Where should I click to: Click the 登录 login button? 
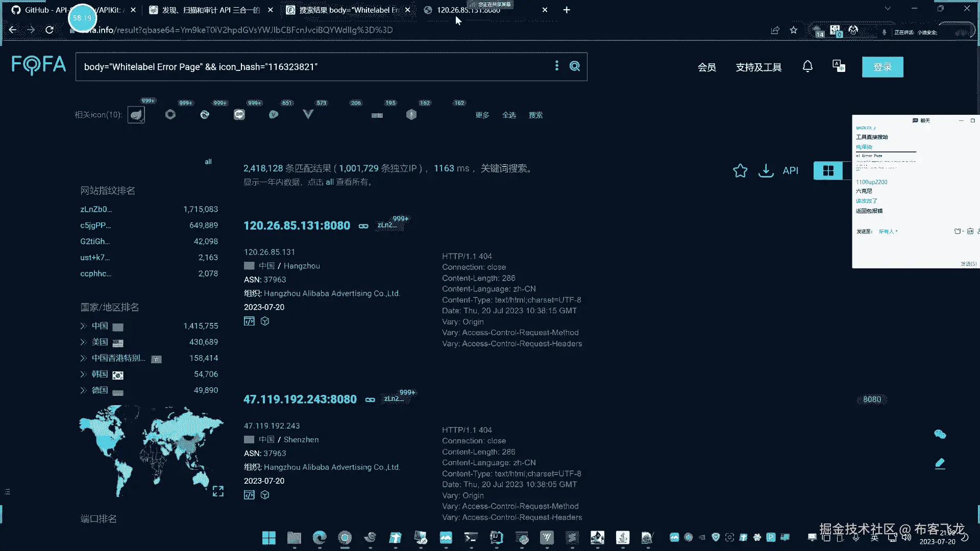click(x=883, y=67)
